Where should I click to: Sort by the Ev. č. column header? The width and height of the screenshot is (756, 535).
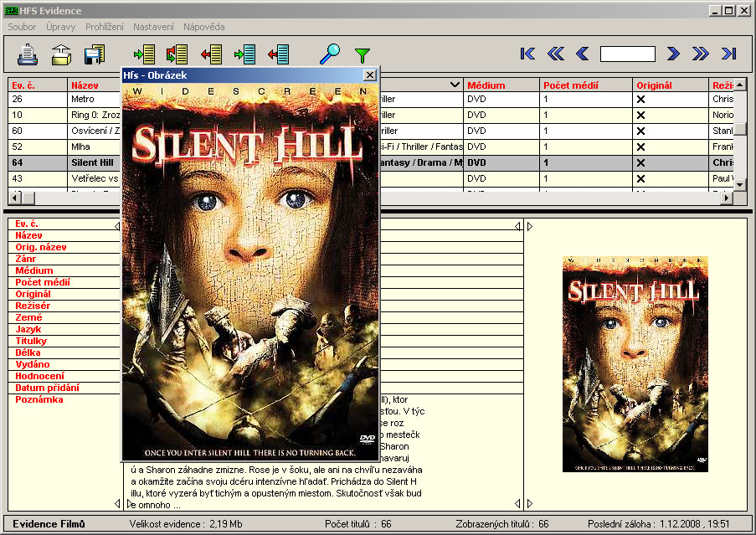(38, 85)
